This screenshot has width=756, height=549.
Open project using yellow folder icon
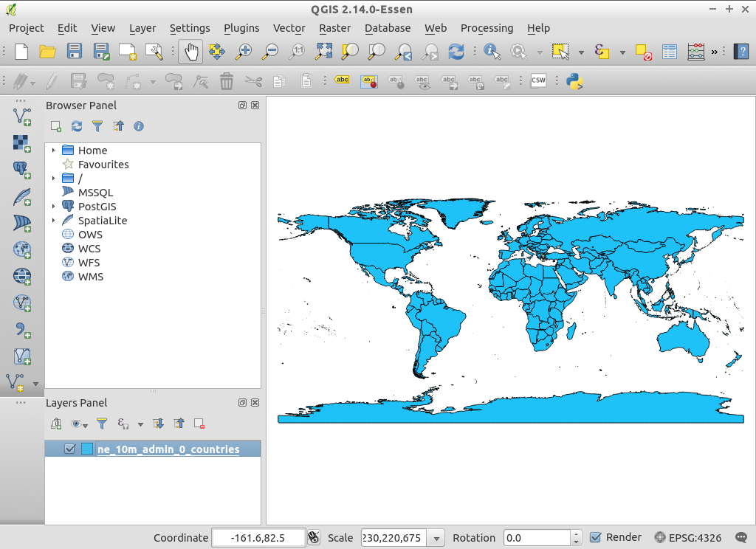[47, 51]
